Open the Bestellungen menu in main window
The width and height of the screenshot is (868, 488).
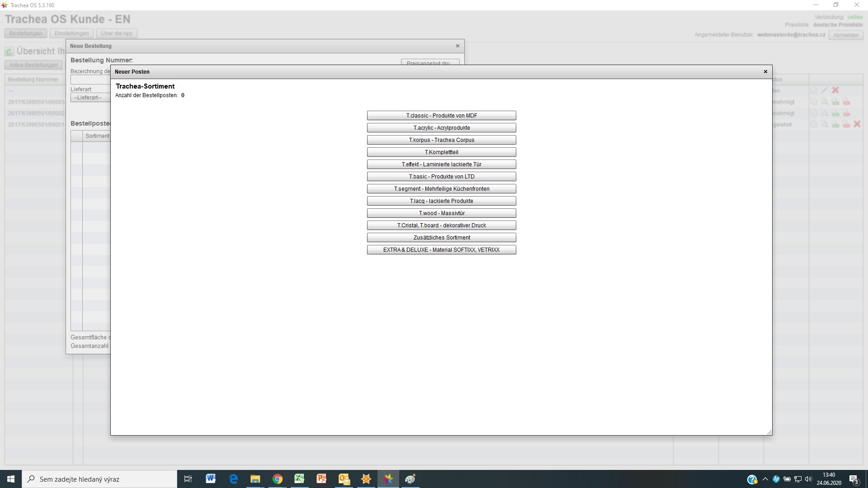26,33
